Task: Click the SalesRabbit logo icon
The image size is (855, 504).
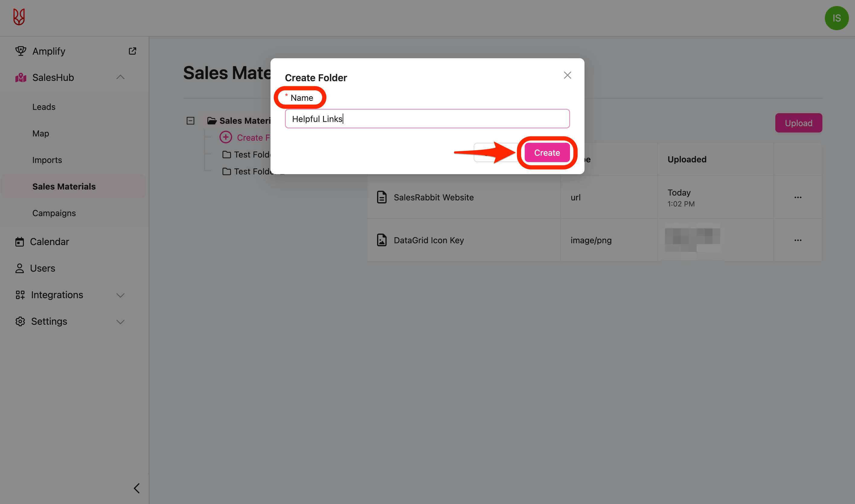Action: point(19,17)
